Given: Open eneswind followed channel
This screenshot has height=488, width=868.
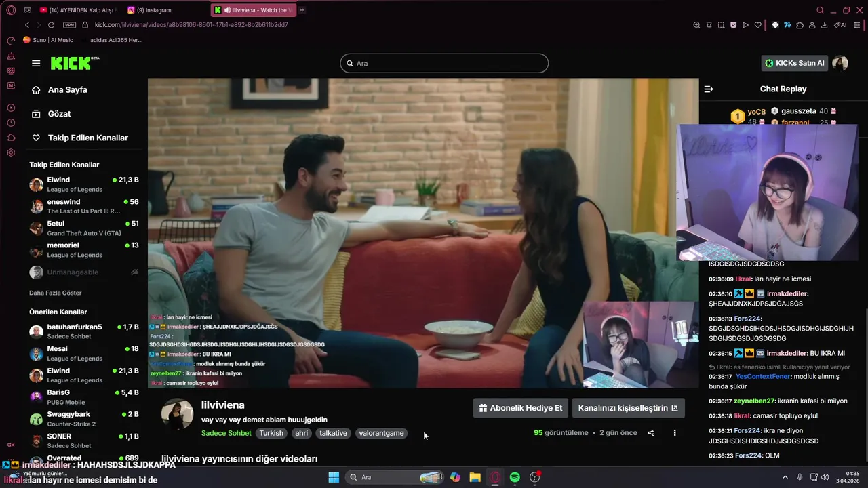Looking at the screenshot, I should click(85, 206).
